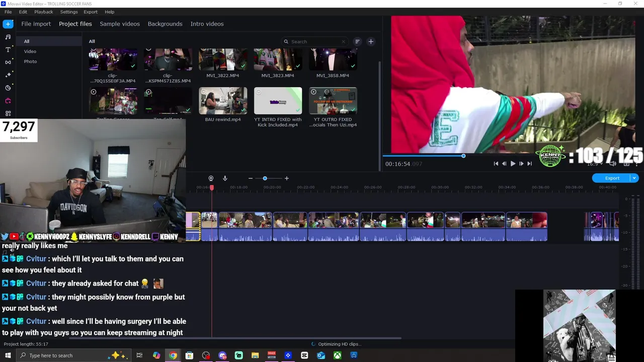The width and height of the screenshot is (644, 362).
Task: Open the Transitions panel
Action: [8, 62]
